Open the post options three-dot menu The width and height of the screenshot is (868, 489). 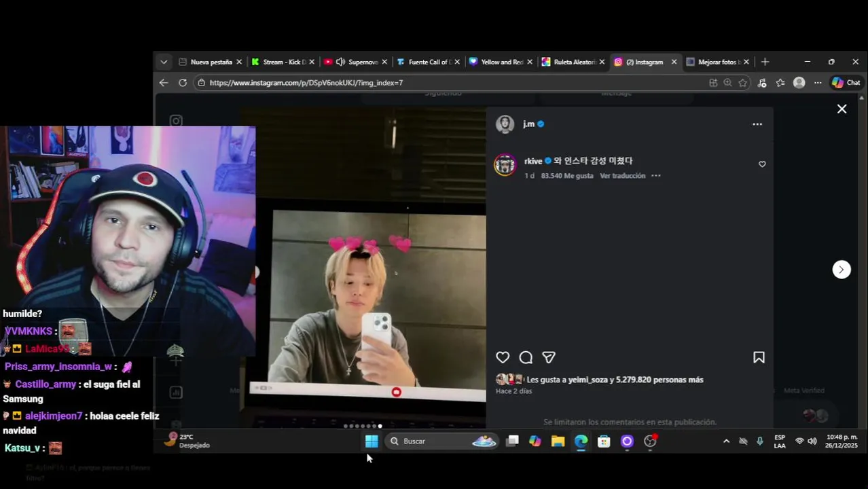coord(757,124)
